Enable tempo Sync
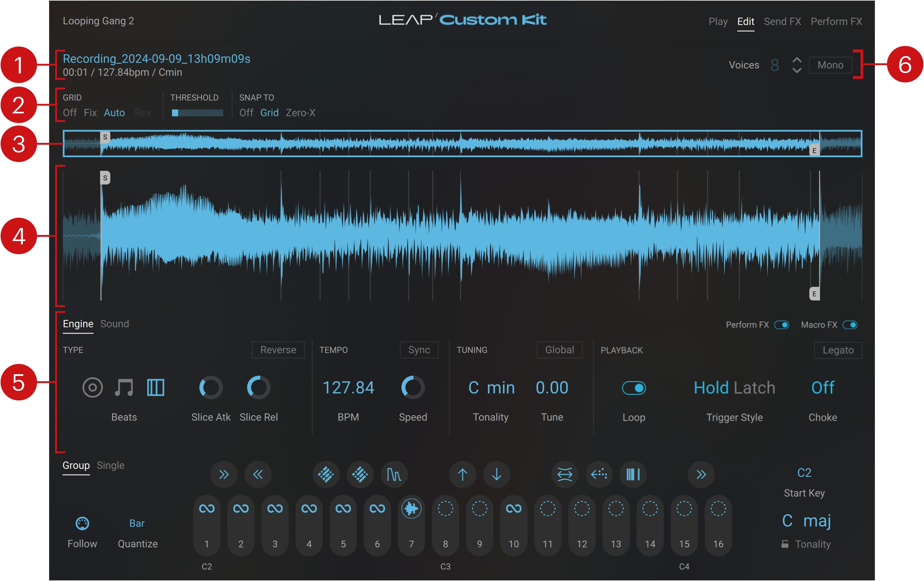The width and height of the screenshot is (924, 581). (x=419, y=350)
